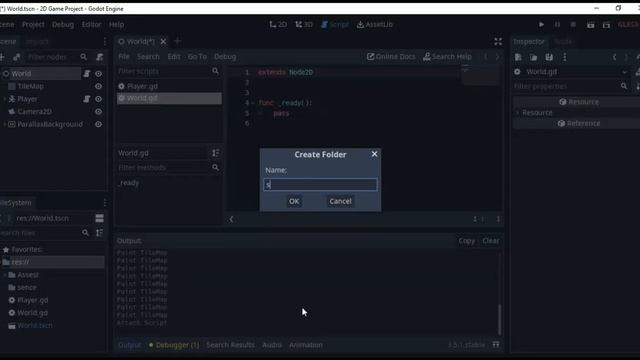Screen dimensions: 640x360
Task: Open script editor Edit menu
Action: pyautogui.click(x=174, y=57)
